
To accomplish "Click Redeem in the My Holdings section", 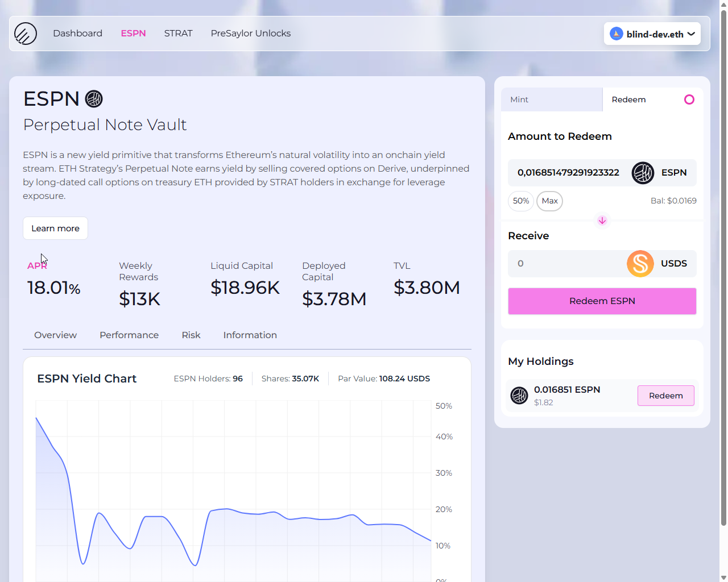I will [665, 396].
